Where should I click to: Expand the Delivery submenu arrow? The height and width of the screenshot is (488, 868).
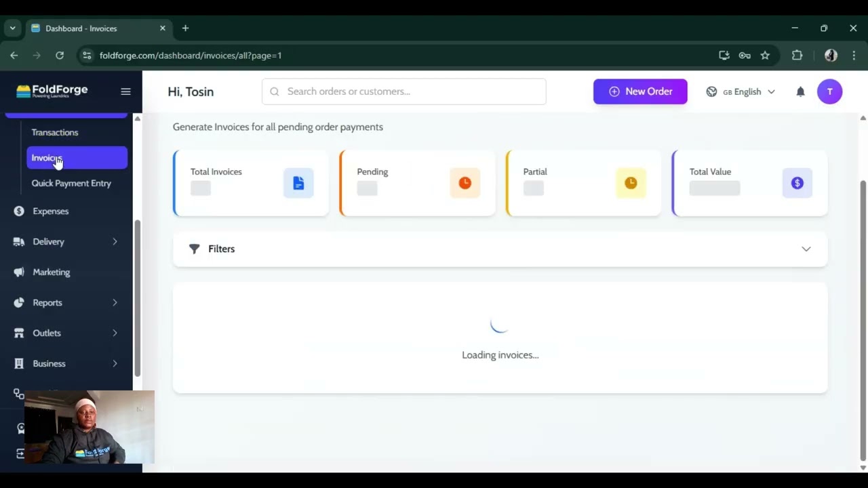[115, 241]
